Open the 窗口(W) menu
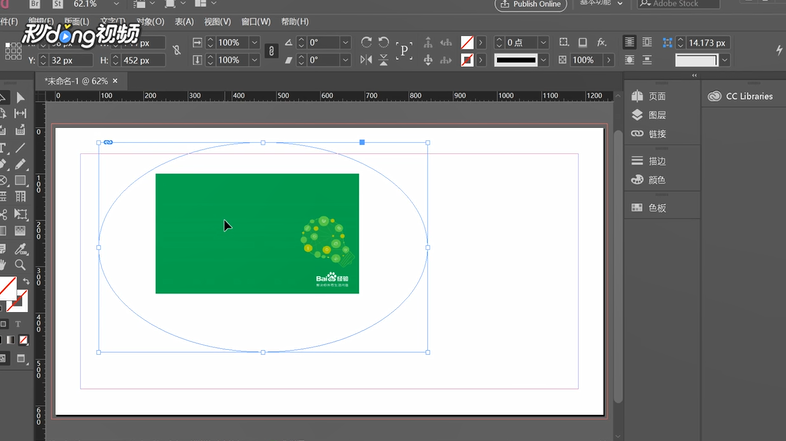The width and height of the screenshot is (786, 441). pyautogui.click(x=256, y=22)
